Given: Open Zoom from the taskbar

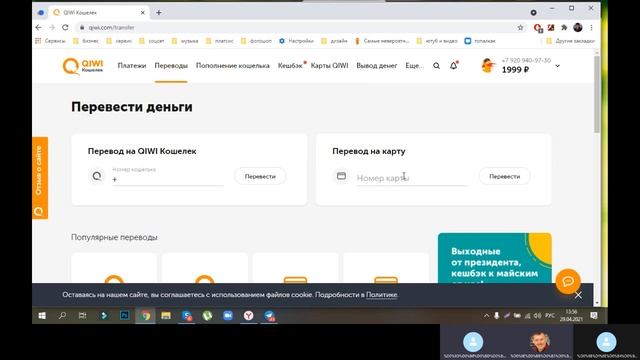Looking at the screenshot, I should (228, 316).
